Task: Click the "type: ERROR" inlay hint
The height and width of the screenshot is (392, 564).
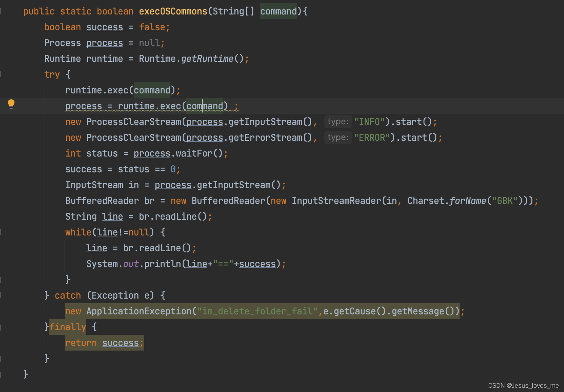Action: 338,137
